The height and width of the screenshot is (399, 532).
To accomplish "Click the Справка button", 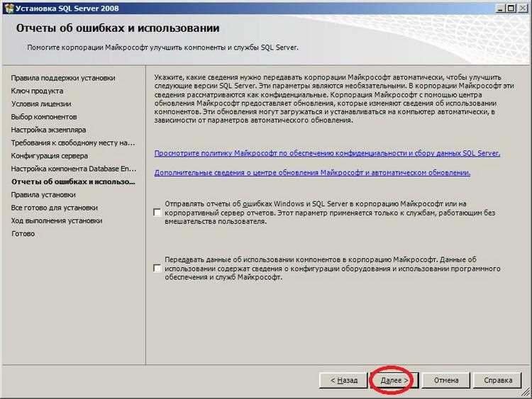I will 498,381.
